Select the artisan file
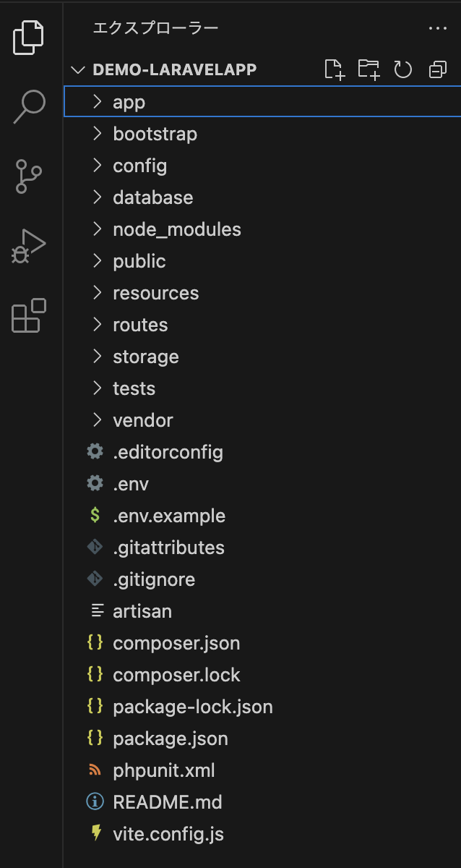Screen dimensions: 461x868 [142, 611]
